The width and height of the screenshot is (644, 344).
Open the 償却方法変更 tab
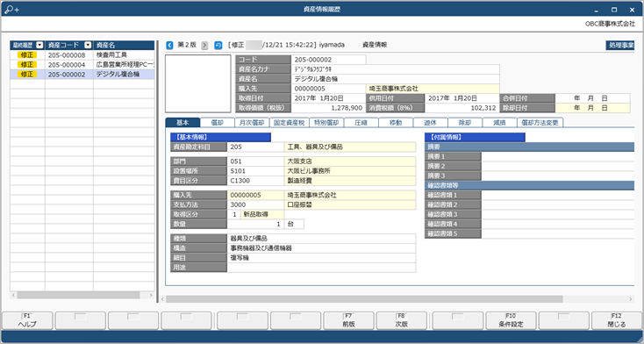tap(540, 123)
